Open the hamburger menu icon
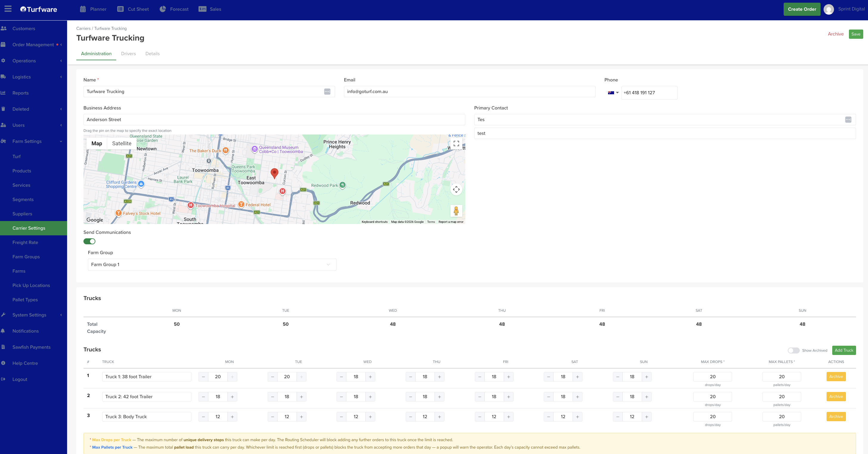 click(x=8, y=9)
